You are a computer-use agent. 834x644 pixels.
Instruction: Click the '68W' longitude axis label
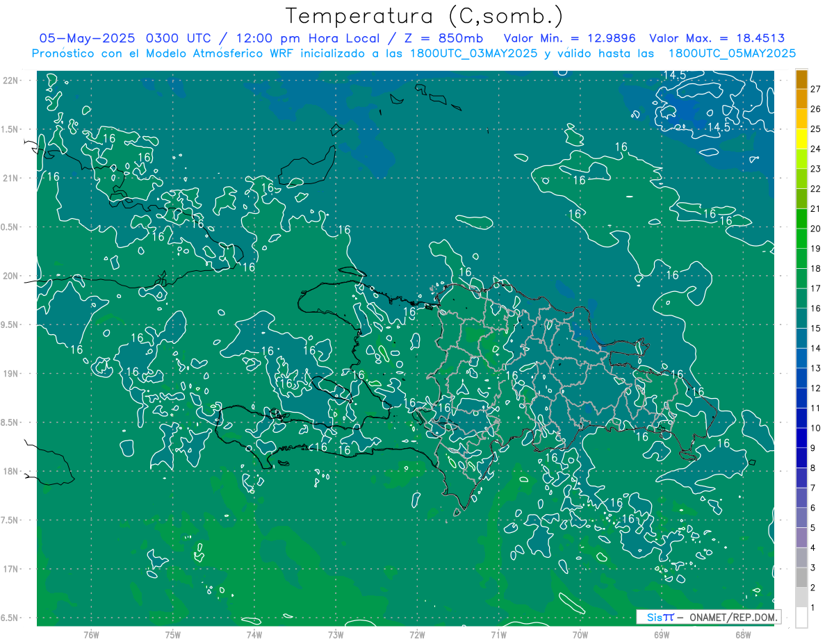click(743, 634)
